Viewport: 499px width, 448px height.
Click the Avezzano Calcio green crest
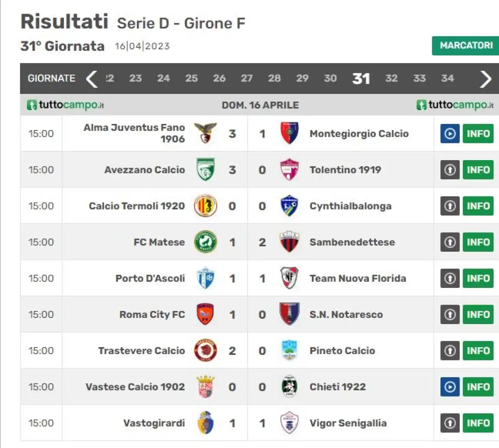205,169
